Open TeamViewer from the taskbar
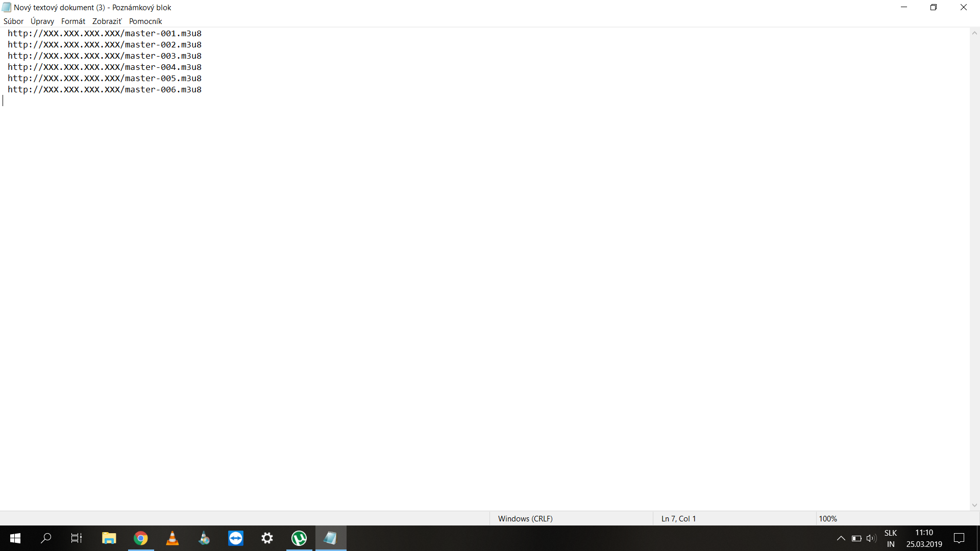The width and height of the screenshot is (980, 551). [236, 538]
